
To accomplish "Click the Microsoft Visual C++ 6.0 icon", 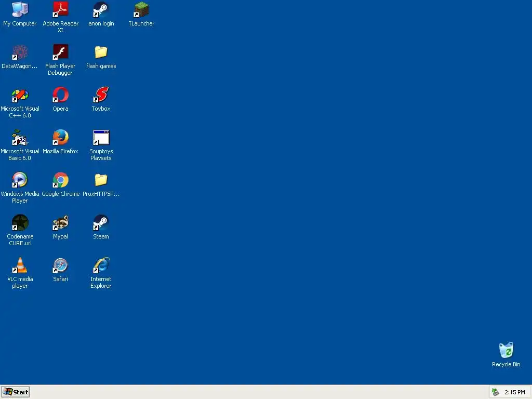I will click(x=20, y=95).
